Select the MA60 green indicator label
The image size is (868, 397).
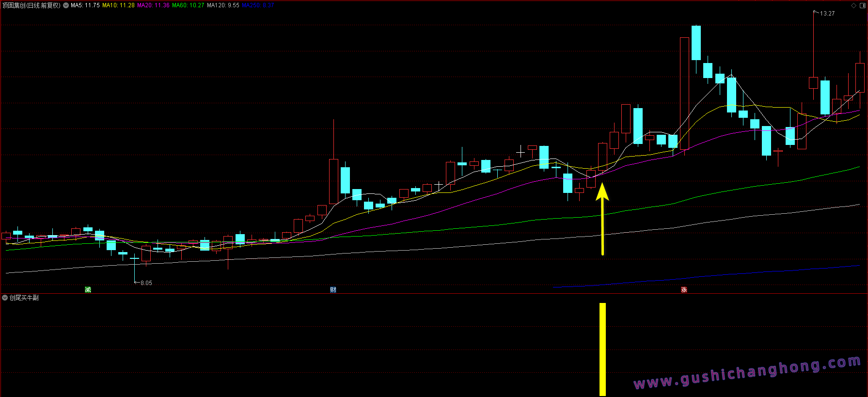(188, 5)
